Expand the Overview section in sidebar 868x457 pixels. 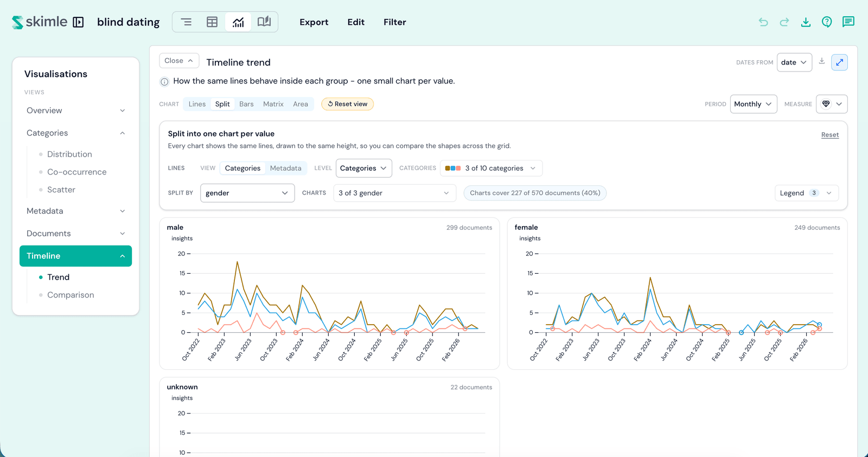75,111
